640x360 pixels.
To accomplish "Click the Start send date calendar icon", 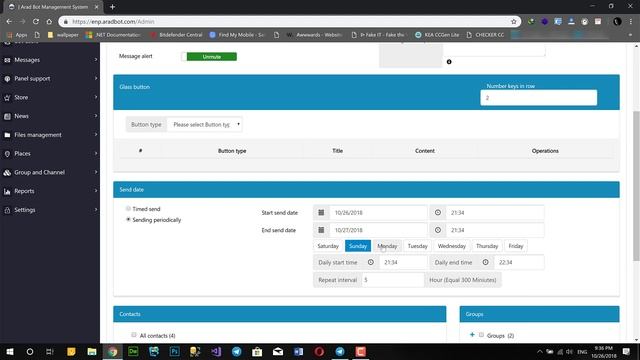I will point(321,213).
